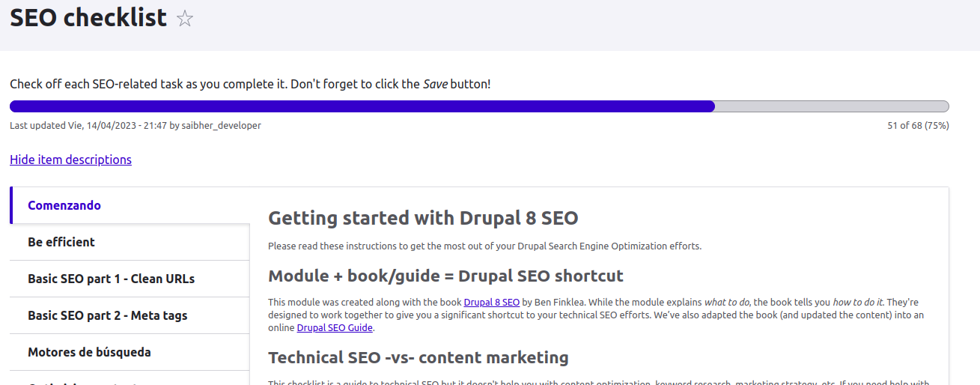Switch to Basic SEO part 1 - Clean URLs

(111, 279)
